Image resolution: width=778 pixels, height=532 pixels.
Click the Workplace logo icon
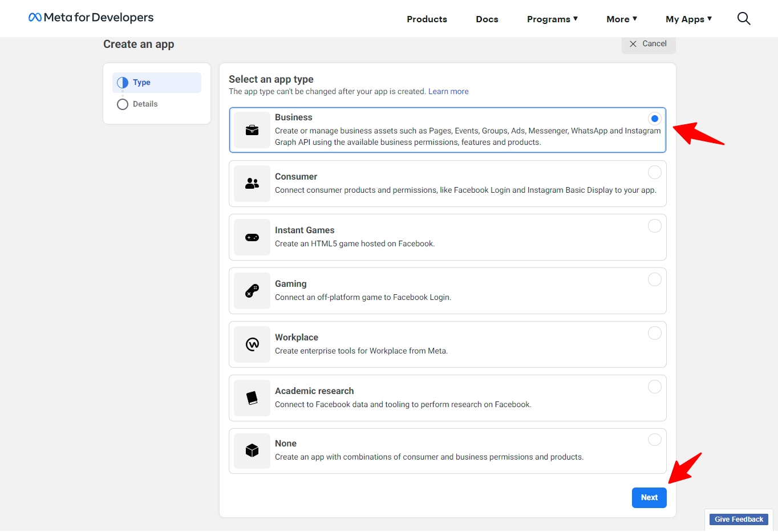252,344
